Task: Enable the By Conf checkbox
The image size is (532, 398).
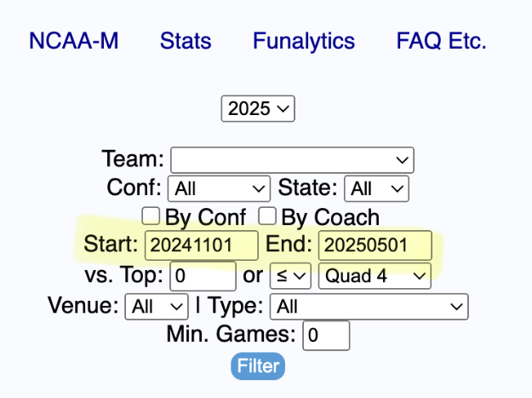Action: [x=152, y=216]
